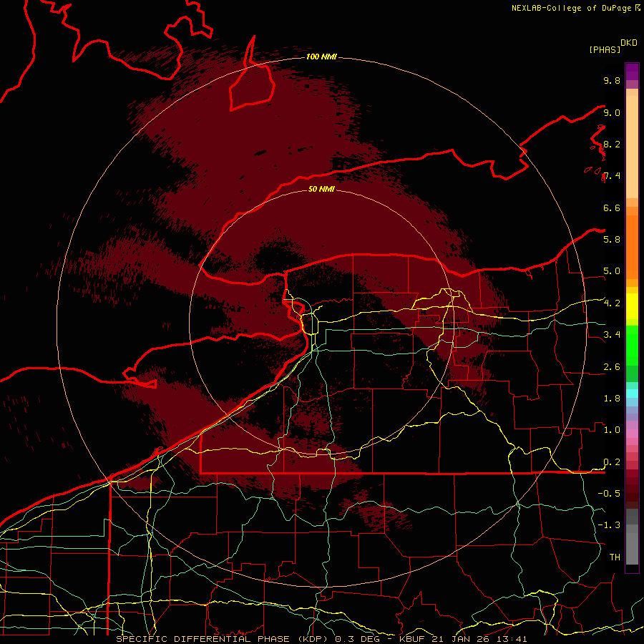Viewport: 644px width, 644px height.
Task: Click the 1.0 value on the scale
Action: tap(612, 429)
